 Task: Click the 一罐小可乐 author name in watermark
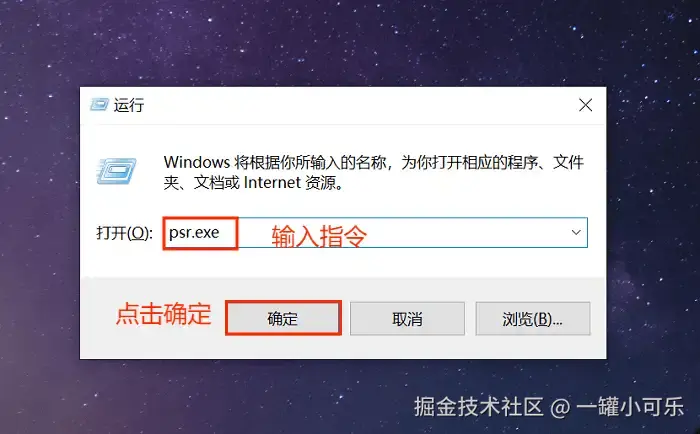tap(630, 406)
